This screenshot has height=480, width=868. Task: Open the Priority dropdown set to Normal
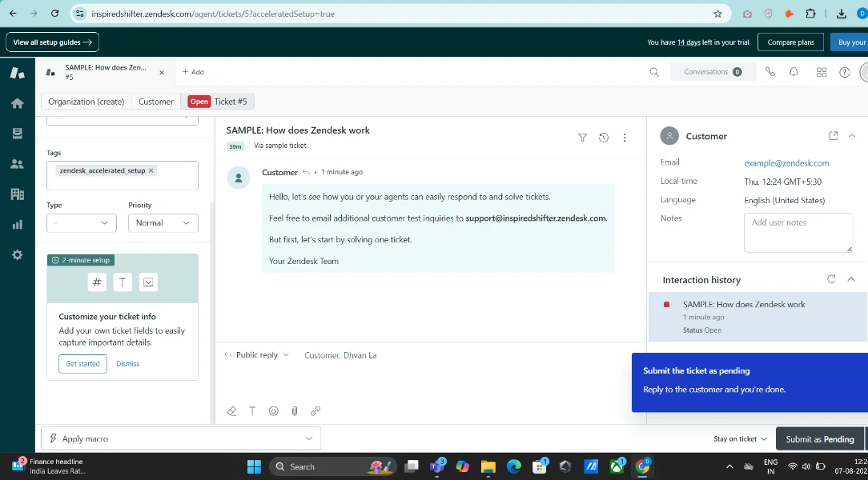coord(163,223)
